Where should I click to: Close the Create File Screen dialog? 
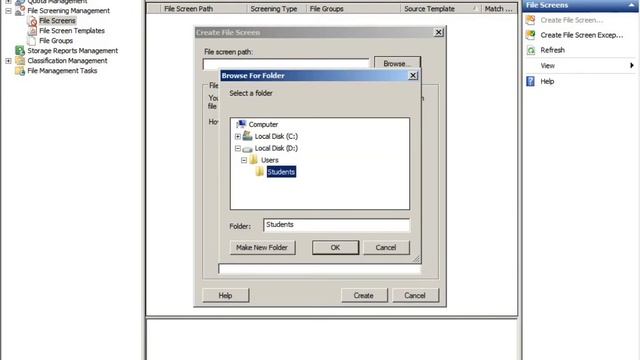439,32
